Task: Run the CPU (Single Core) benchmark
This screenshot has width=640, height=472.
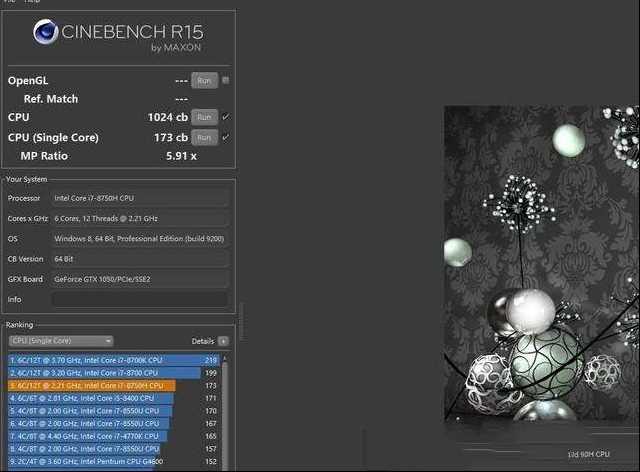Action: [204, 138]
